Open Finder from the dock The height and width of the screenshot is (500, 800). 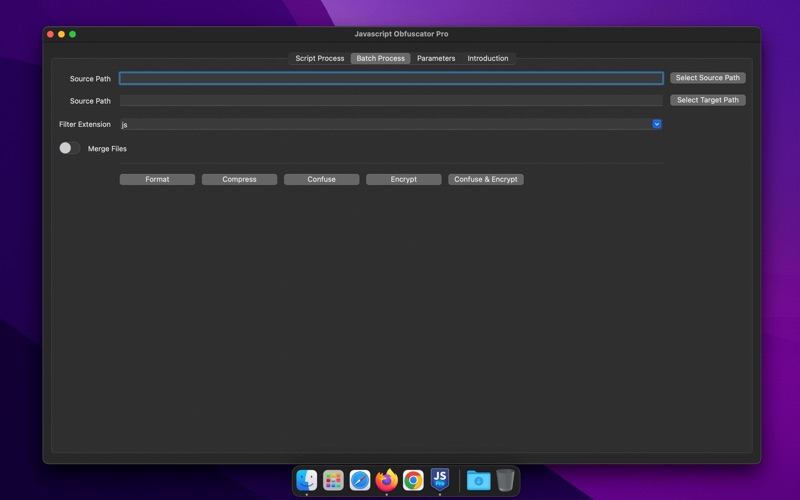coord(307,480)
